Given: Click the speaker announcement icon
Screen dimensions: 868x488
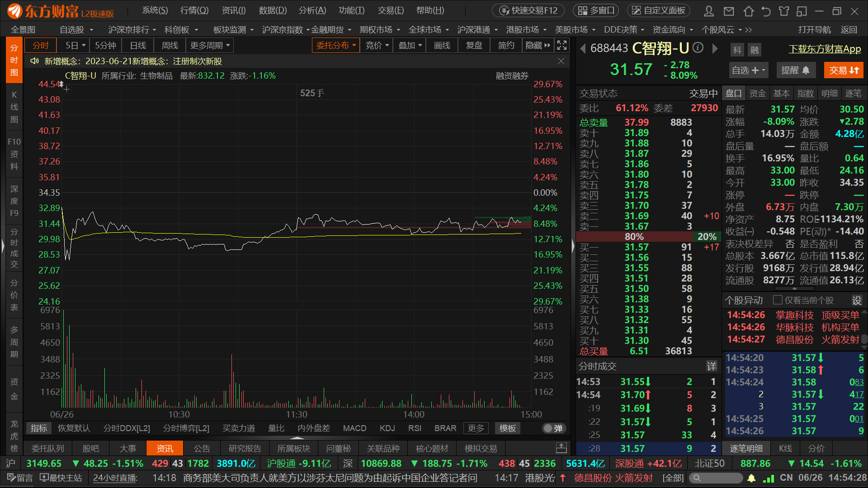Looking at the screenshot, I should point(34,61).
